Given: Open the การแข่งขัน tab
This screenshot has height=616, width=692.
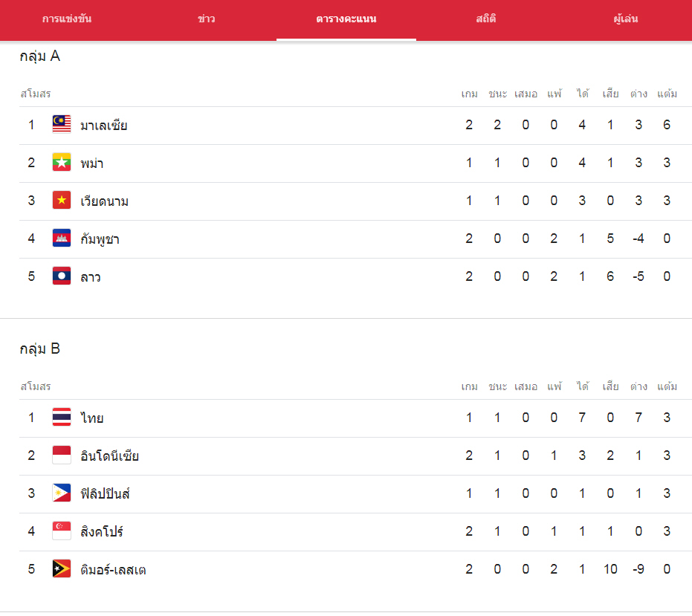Looking at the screenshot, I should (67, 19).
